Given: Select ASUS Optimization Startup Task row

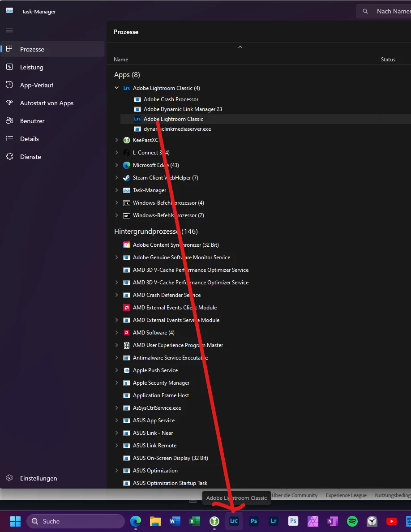Looking at the screenshot, I should pos(170,483).
